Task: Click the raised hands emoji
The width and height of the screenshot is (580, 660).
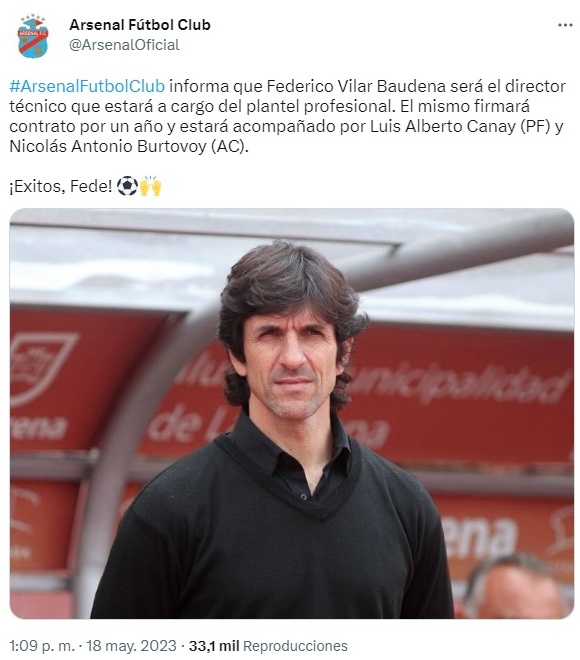Action: coord(150,186)
